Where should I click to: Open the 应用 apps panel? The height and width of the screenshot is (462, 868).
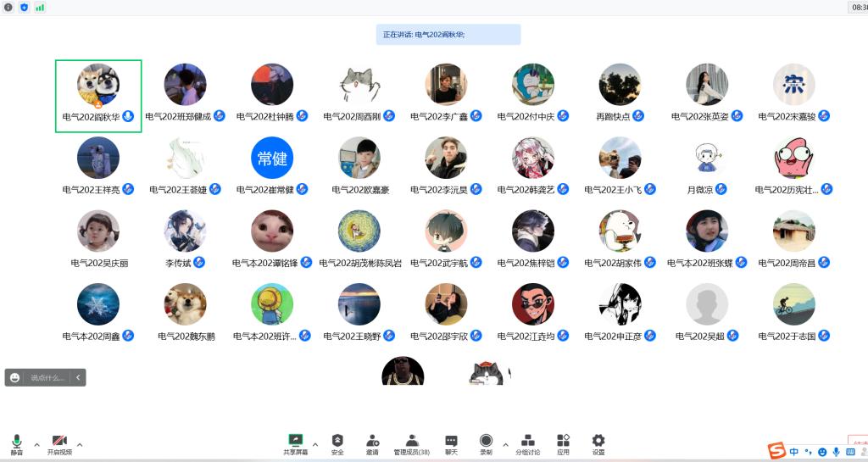point(563,443)
